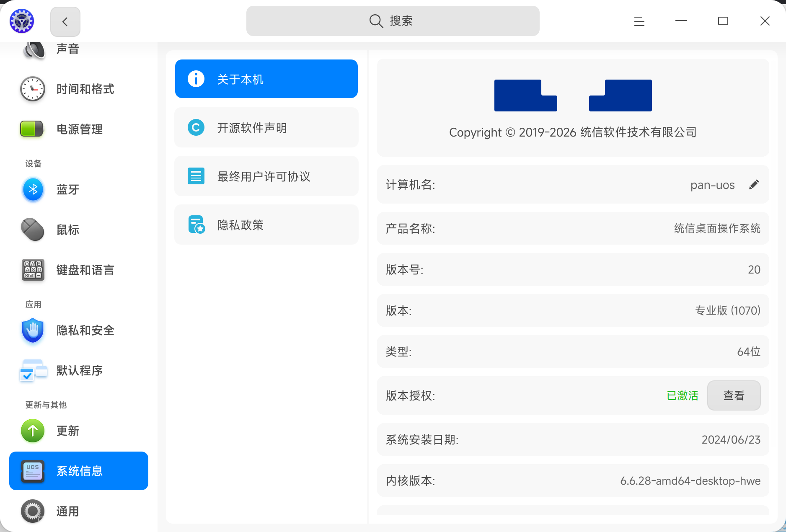Image resolution: width=786 pixels, height=532 pixels.
Task: Click computer name value pan-uos
Action: [x=712, y=185]
